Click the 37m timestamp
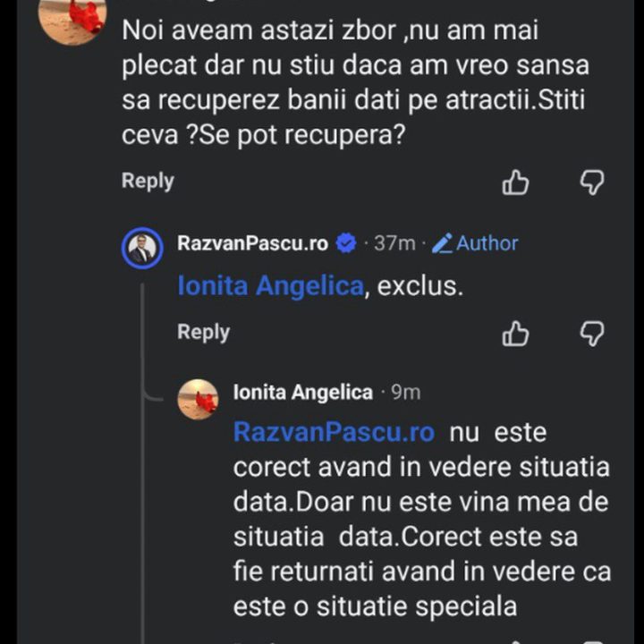The width and height of the screenshot is (644, 644). click(395, 243)
